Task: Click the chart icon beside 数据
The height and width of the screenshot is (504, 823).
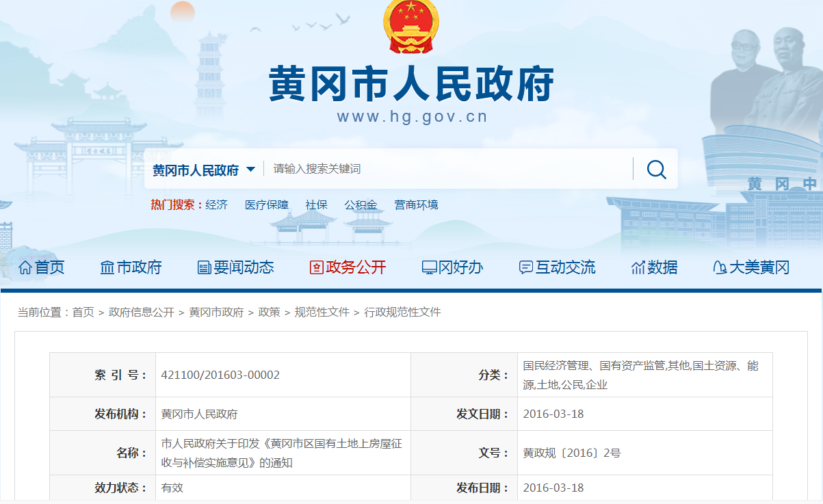Action: [x=638, y=267]
